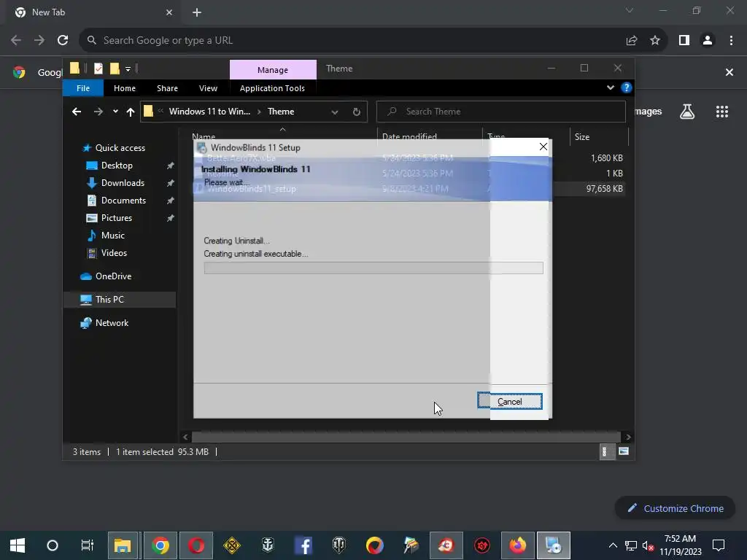Switch to large icons view layout
This screenshot has width=747, height=560.
point(624,451)
